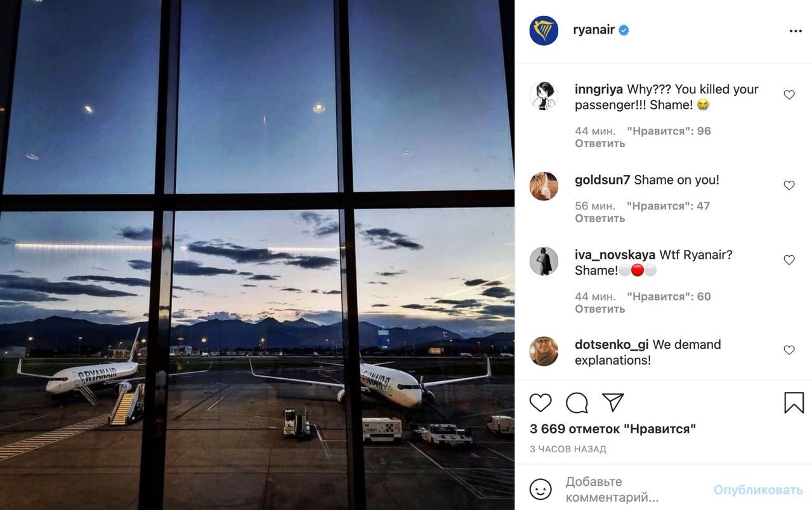Click Опубликовать to post comment

(x=758, y=490)
